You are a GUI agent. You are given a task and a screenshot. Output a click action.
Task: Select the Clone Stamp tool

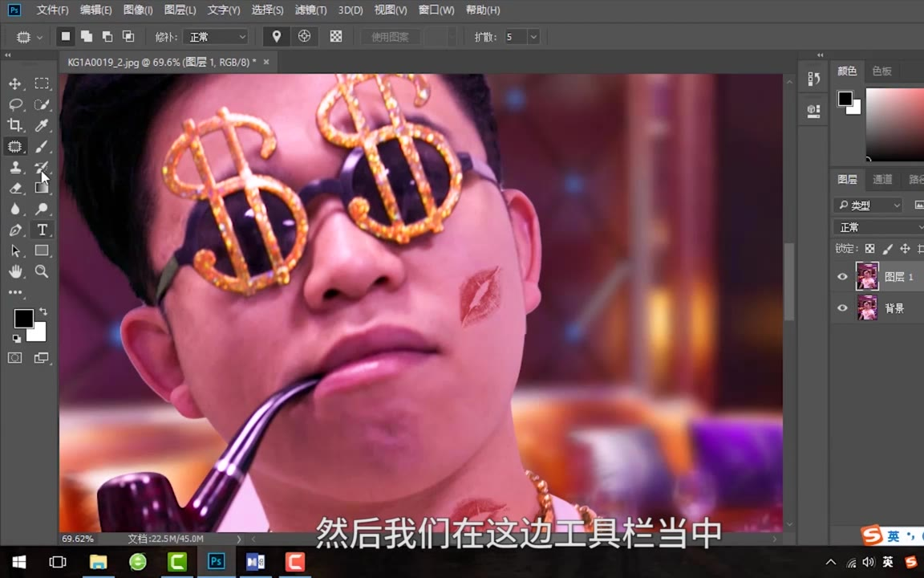(15, 167)
